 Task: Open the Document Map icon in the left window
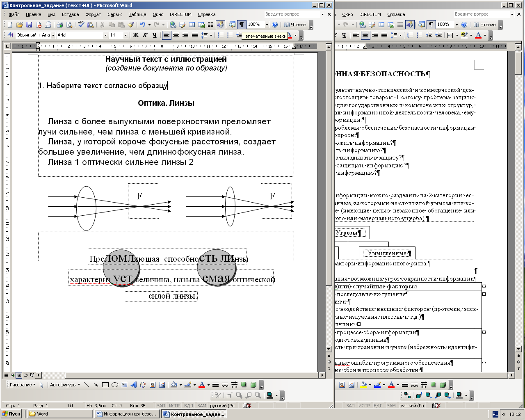(232, 25)
